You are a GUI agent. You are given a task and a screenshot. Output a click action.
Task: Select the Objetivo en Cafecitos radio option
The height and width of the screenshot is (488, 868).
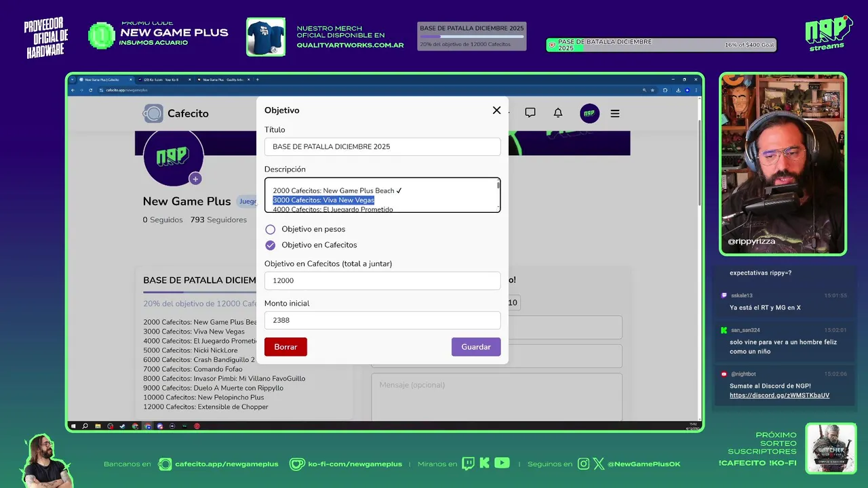coord(270,245)
